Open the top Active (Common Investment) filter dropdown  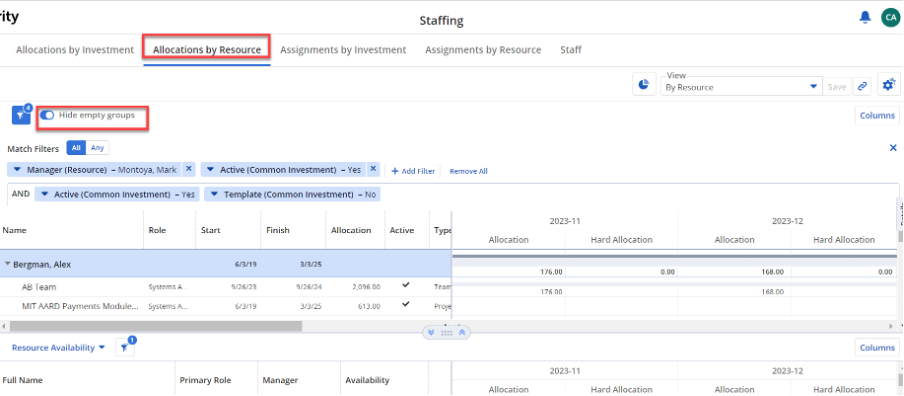[210, 170]
